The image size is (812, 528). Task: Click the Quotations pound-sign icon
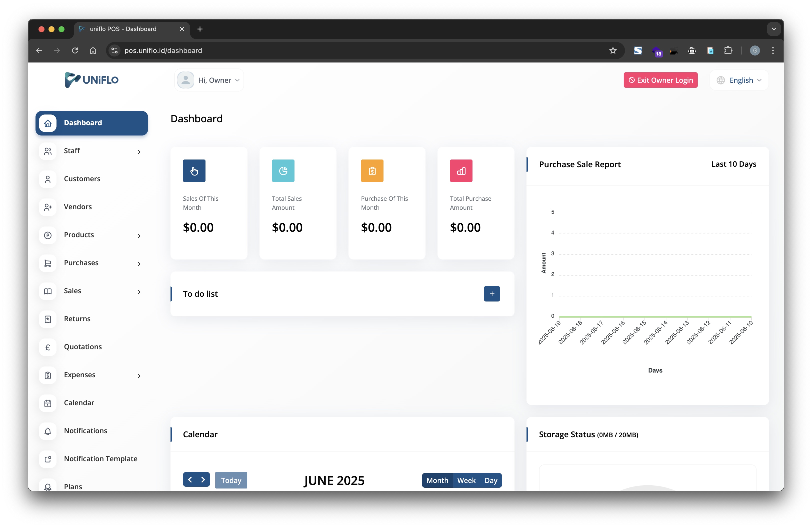click(x=48, y=347)
